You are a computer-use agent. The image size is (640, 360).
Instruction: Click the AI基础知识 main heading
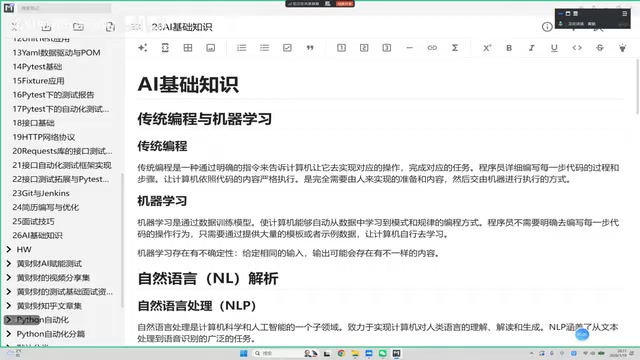[x=188, y=84]
